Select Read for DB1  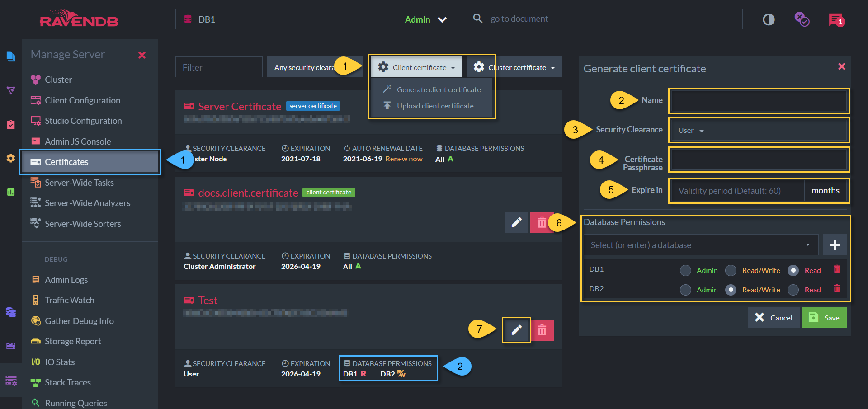tap(793, 270)
